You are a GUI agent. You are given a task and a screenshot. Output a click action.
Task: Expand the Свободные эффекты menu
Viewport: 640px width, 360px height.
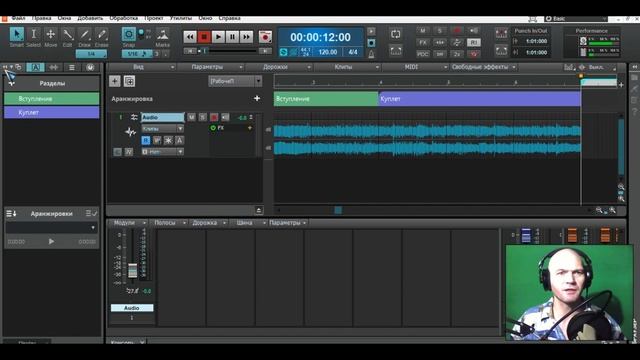pyautogui.click(x=483, y=67)
